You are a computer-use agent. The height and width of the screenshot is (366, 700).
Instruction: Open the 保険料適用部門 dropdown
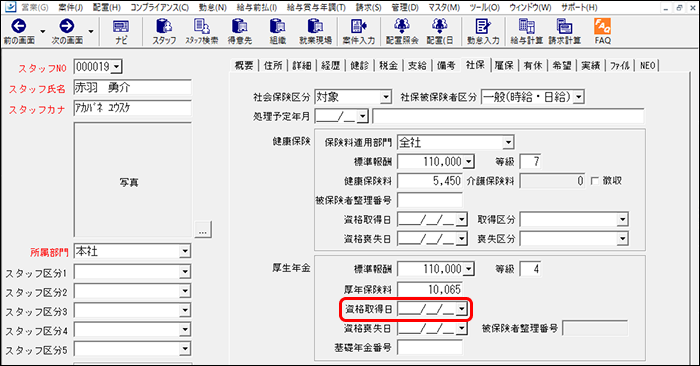tap(508, 143)
